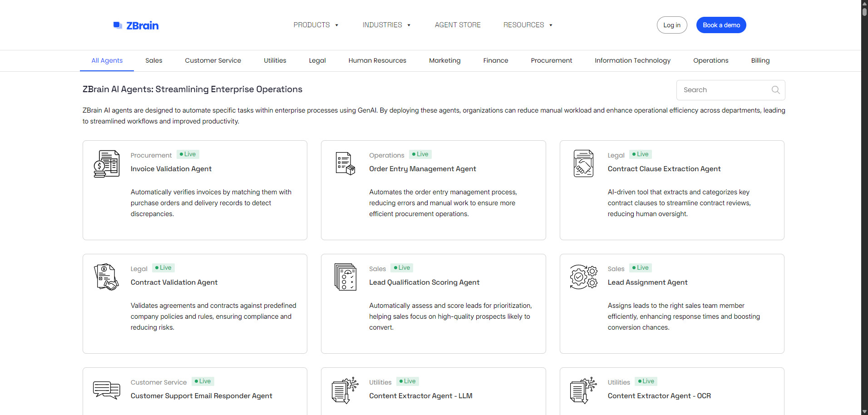
Task: Click the Lead Qualification Scoring checklist icon
Action: click(x=345, y=277)
